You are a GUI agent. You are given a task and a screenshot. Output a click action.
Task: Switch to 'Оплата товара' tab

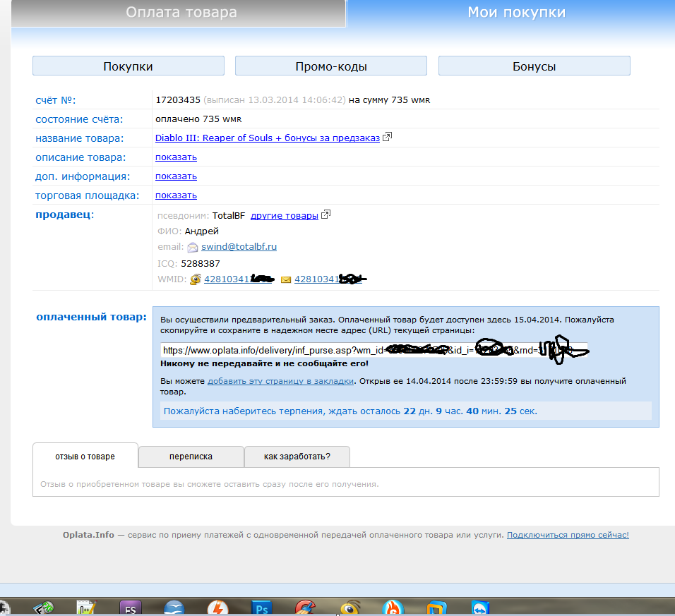pos(181,13)
